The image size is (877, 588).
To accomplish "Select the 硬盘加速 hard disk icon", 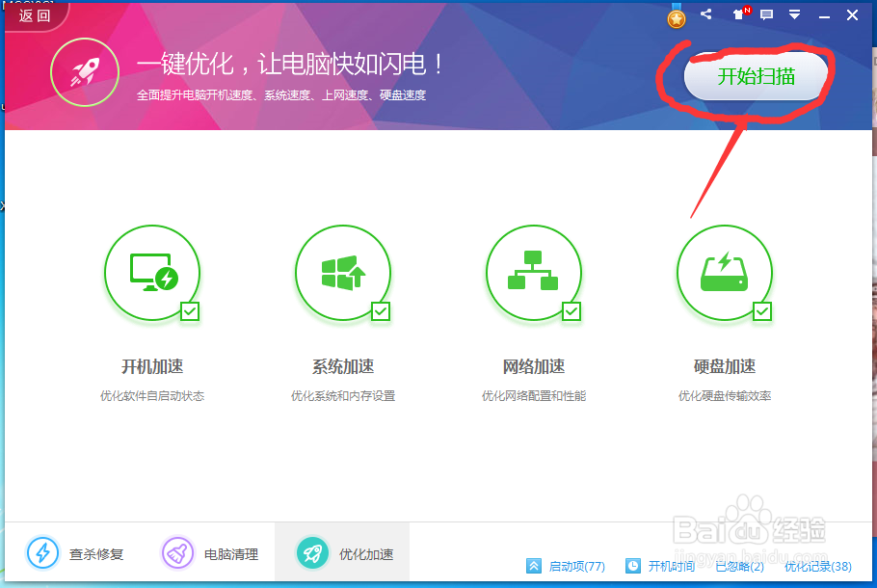I will (725, 273).
